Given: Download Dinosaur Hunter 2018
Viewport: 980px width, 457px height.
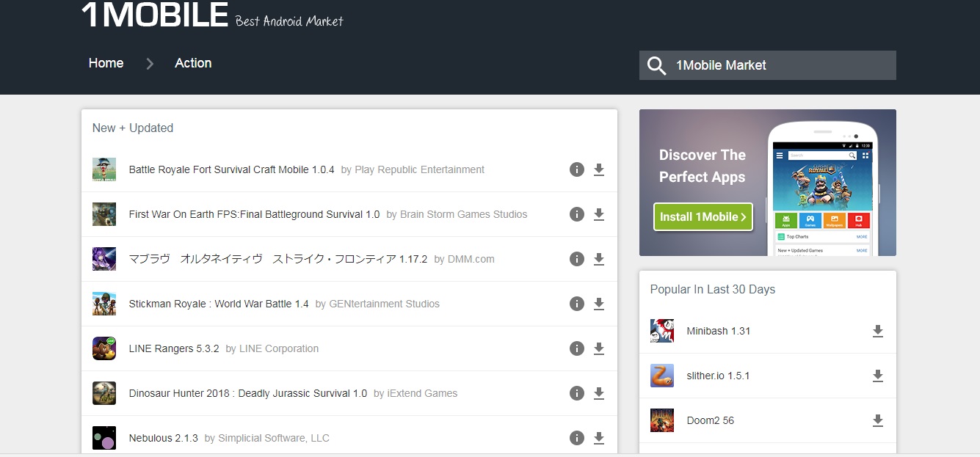Looking at the screenshot, I should [x=599, y=394].
